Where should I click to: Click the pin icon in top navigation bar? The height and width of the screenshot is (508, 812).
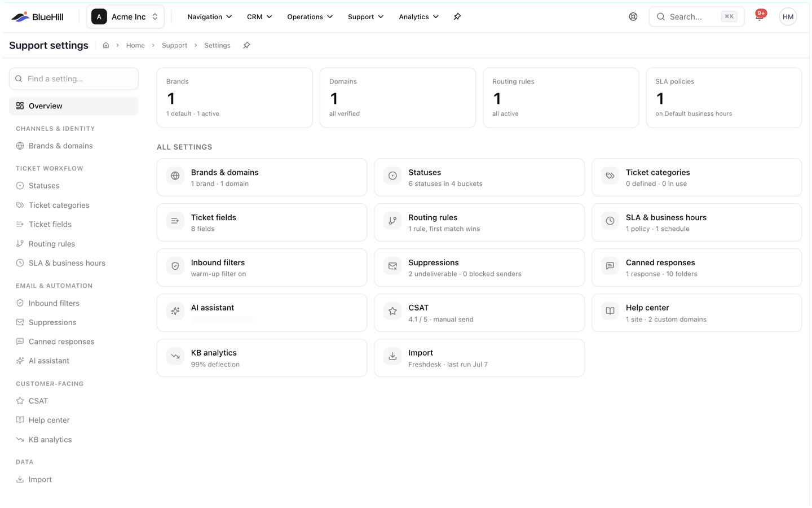(x=457, y=17)
